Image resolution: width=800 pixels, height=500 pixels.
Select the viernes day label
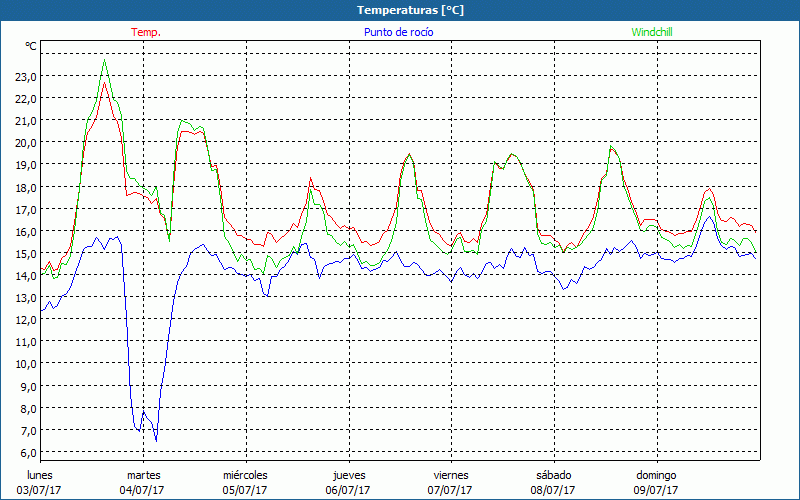pyautogui.click(x=451, y=475)
